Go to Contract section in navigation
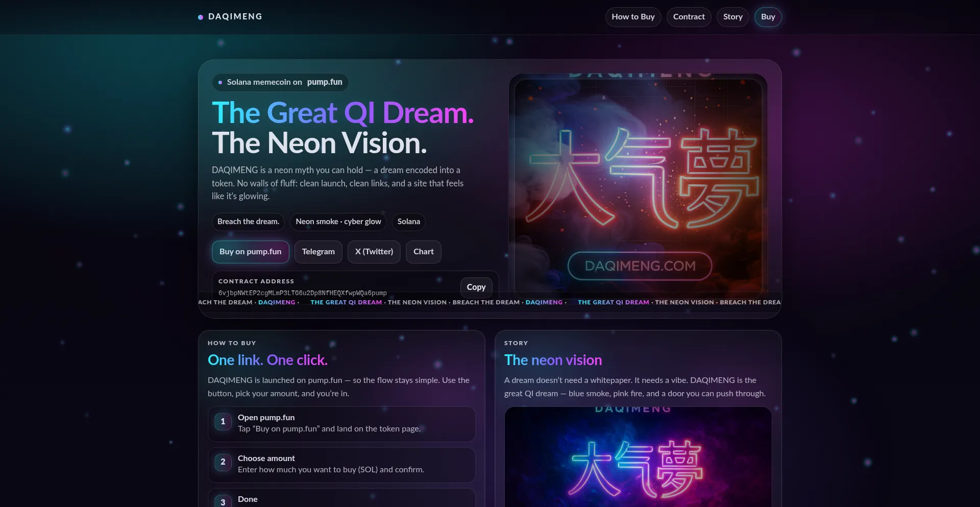Image resolution: width=980 pixels, height=507 pixels. click(x=689, y=17)
